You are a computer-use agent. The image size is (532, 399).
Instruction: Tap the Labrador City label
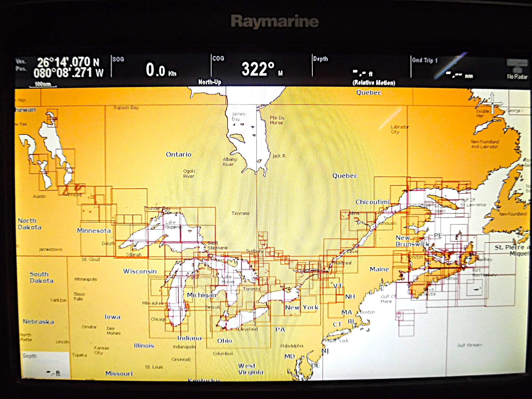[399, 129]
